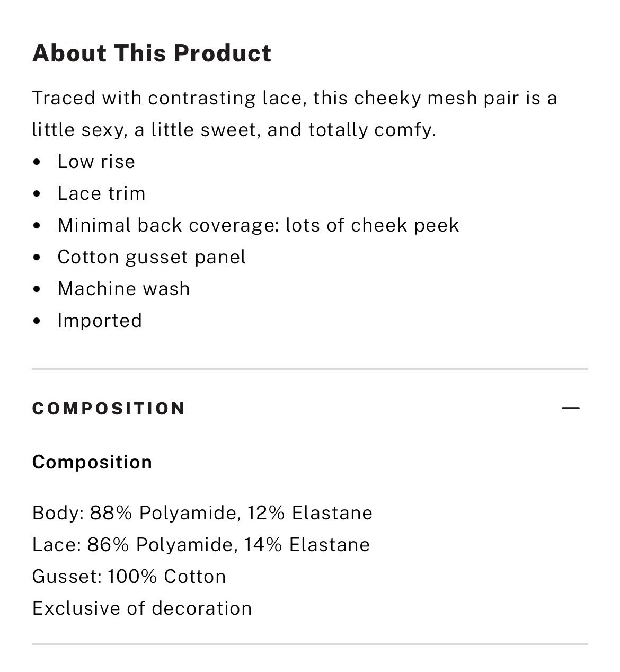620x672 pixels.
Task: Click the Minimal back coverage bullet text
Action: point(258,225)
